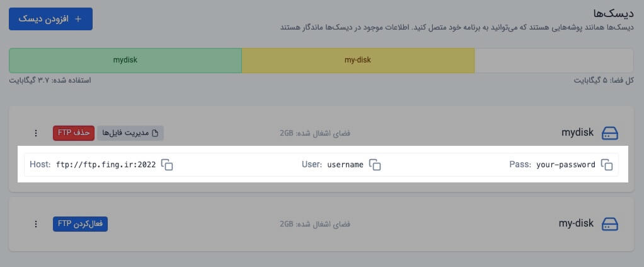The width and height of the screenshot is (644, 267).
Task: Open the three-dot menu for my-disk
Action: (36, 224)
